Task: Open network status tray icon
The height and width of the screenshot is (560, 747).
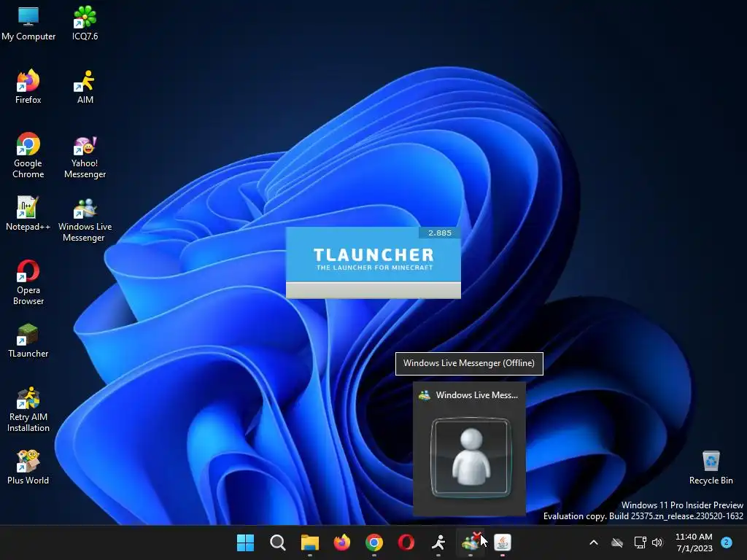Action: pos(640,542)
